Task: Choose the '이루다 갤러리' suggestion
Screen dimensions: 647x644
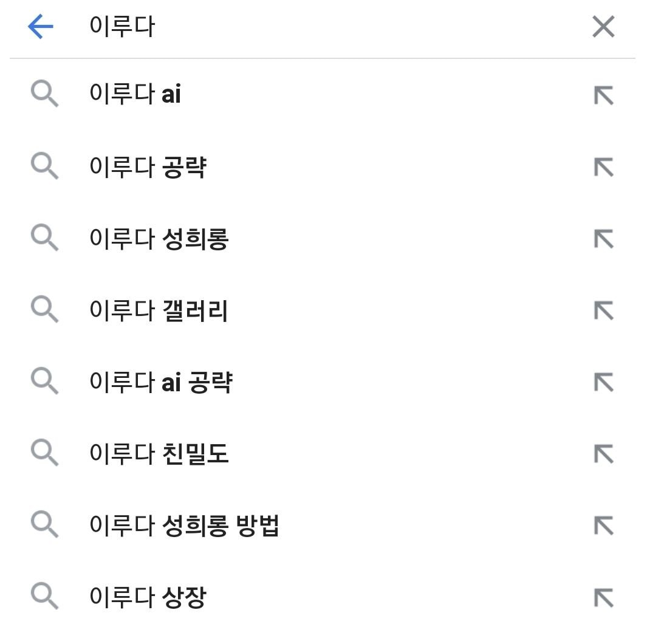Action: 159,311
